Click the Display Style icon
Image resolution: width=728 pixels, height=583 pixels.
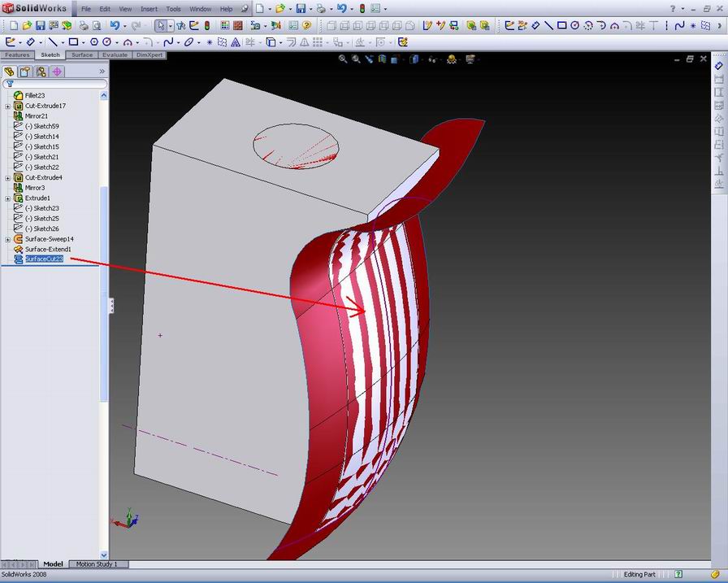(x=396, y=59)
